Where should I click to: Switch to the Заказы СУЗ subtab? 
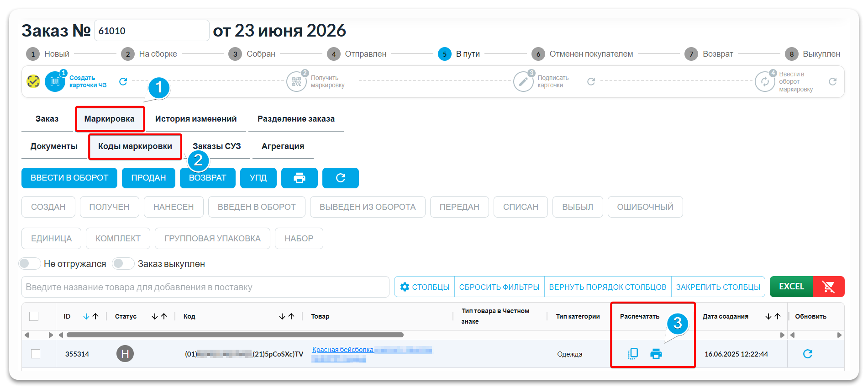pyautogui.click(x=217, y=146)
